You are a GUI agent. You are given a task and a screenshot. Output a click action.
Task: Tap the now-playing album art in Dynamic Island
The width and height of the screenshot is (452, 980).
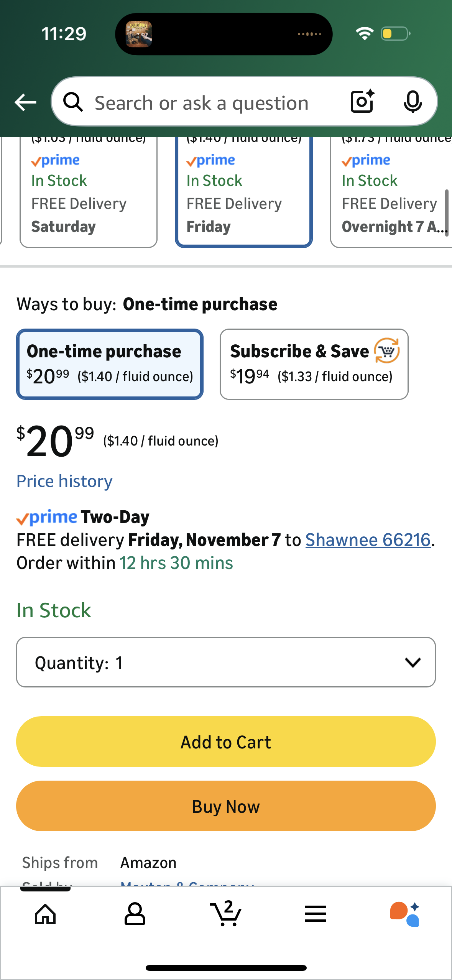pos(139,34)
